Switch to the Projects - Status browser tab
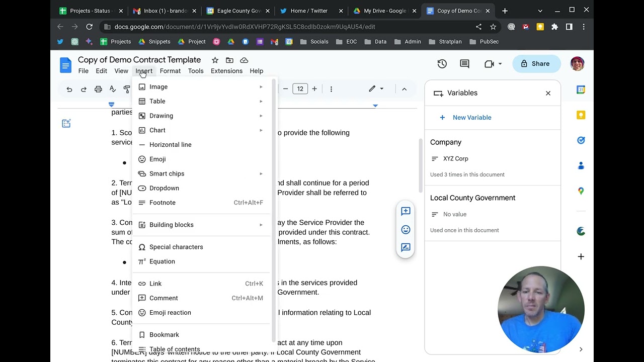 pos(91,11)
